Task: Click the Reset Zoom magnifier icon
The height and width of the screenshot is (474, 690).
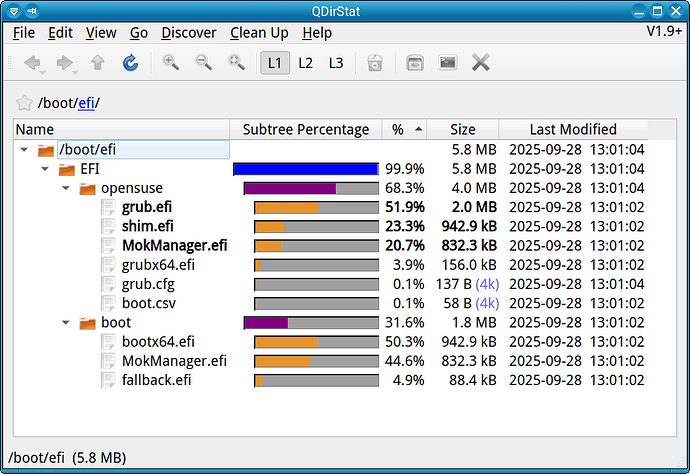Action: [237, 63]
